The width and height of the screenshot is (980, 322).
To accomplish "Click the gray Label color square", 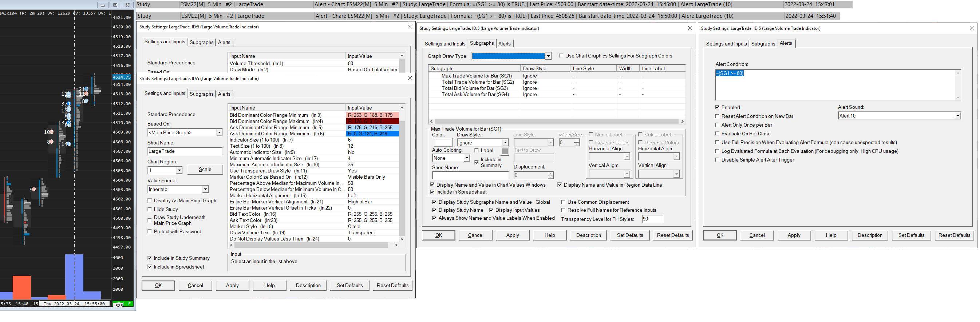I will [x=505, y=151].
